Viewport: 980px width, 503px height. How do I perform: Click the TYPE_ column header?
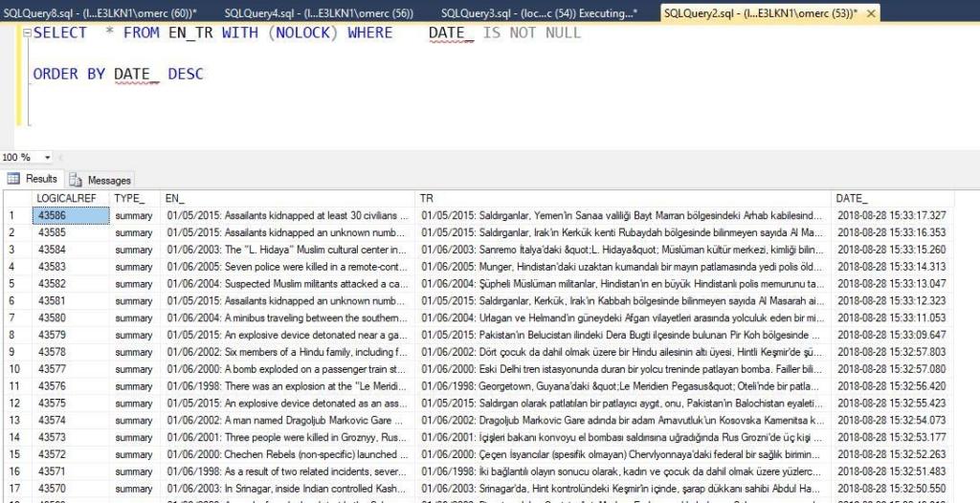click(130, 198)
